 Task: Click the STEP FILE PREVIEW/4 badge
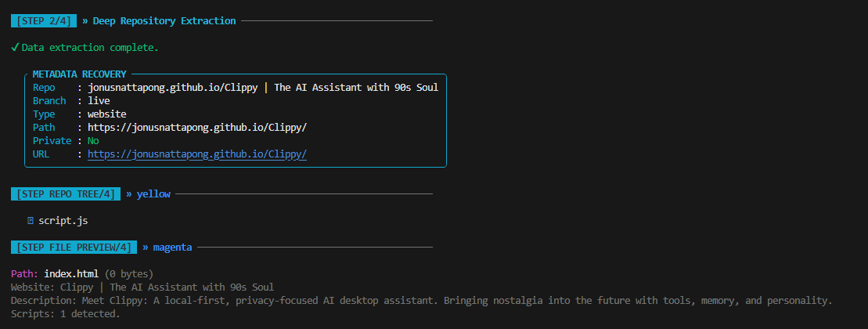[74, 247]
